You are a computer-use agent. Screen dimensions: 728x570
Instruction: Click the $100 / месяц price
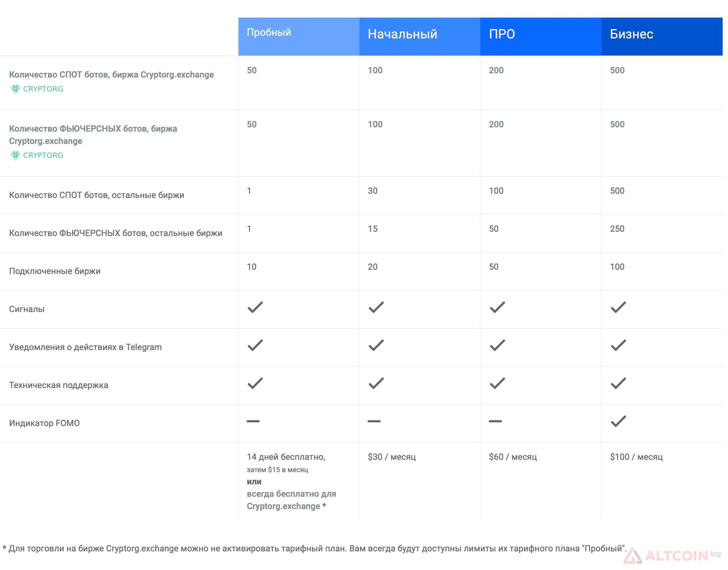[x=636, y=457]
